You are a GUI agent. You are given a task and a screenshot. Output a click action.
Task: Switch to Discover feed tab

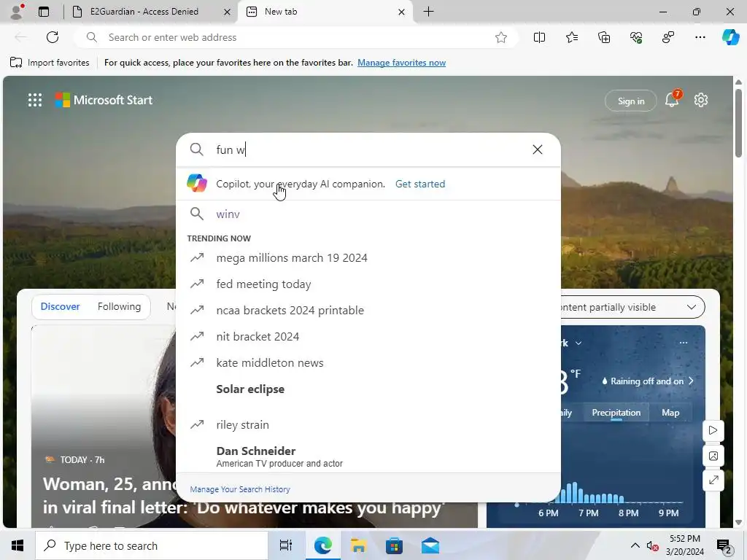(60, 306)
